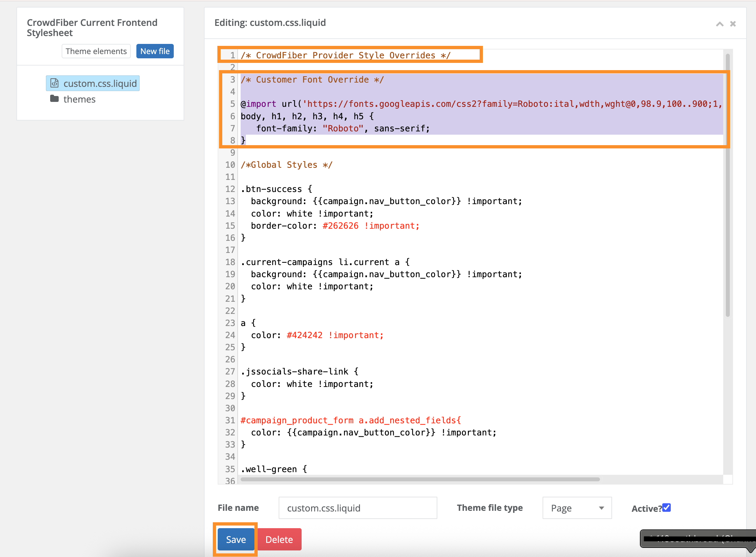Image resolution: width=756 pixels, height=557 pixels.
Task: Click the custom.css.liquid file icon
Action: (54, 83)
